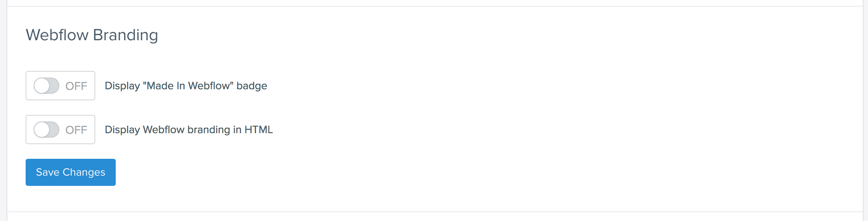The image size is (868, 221).
Task: Click the gray track of HTML branding switch
Action: click(54, 130)
